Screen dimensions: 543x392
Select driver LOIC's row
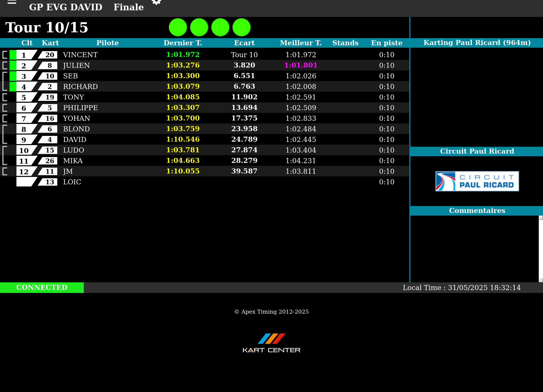click(x=72, y=182)
